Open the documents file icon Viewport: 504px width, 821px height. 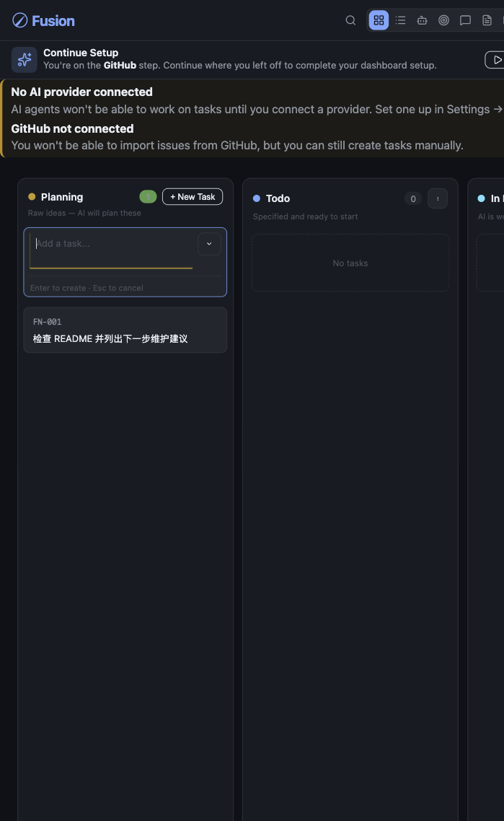[487, 20]
